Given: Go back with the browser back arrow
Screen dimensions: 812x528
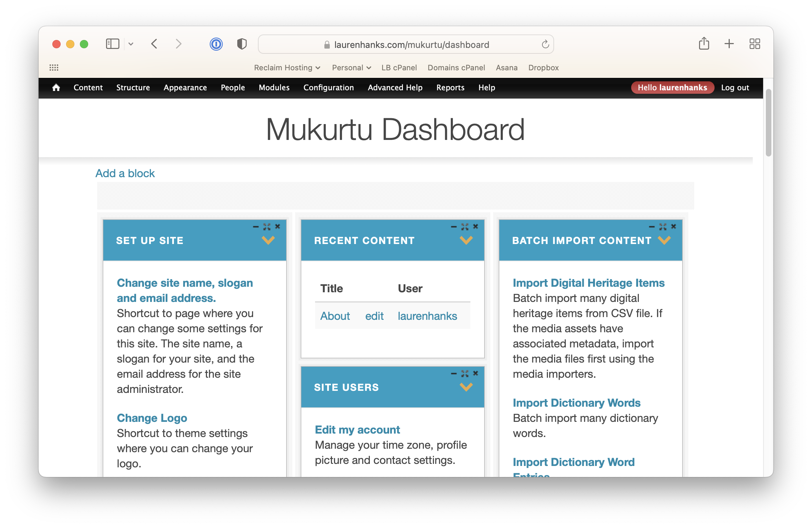Looking at the screenshot, I should tap(154, 44).
